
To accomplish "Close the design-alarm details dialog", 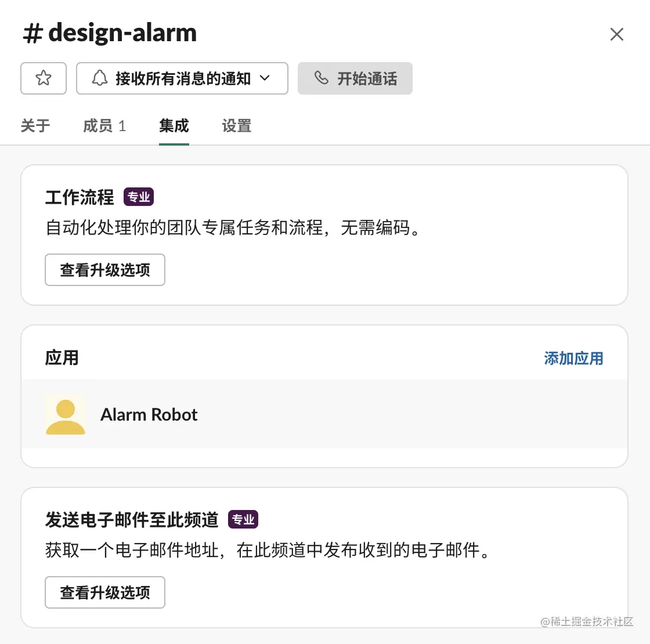I will (616, 34).
